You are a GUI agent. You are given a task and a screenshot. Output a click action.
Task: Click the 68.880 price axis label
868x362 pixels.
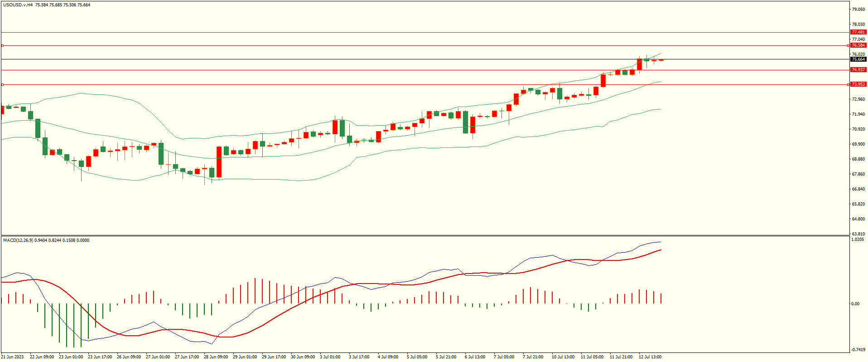[858, 159]
